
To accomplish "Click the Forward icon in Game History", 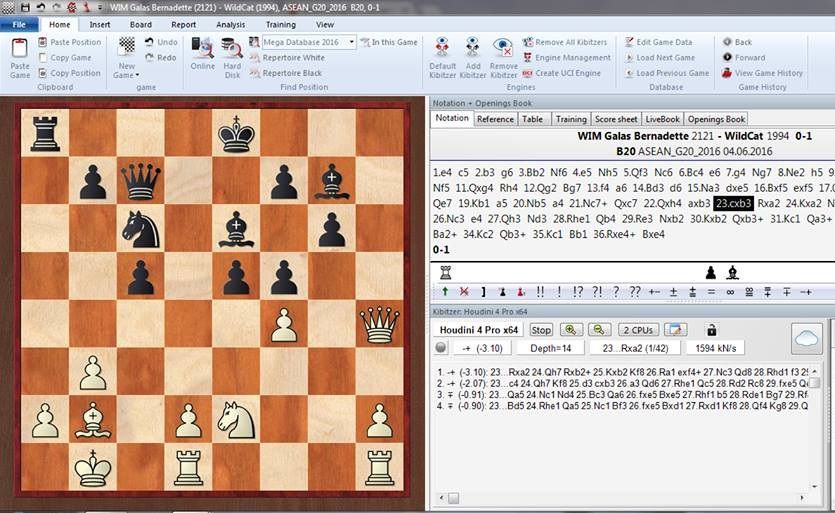I will (x=727, y=58).
